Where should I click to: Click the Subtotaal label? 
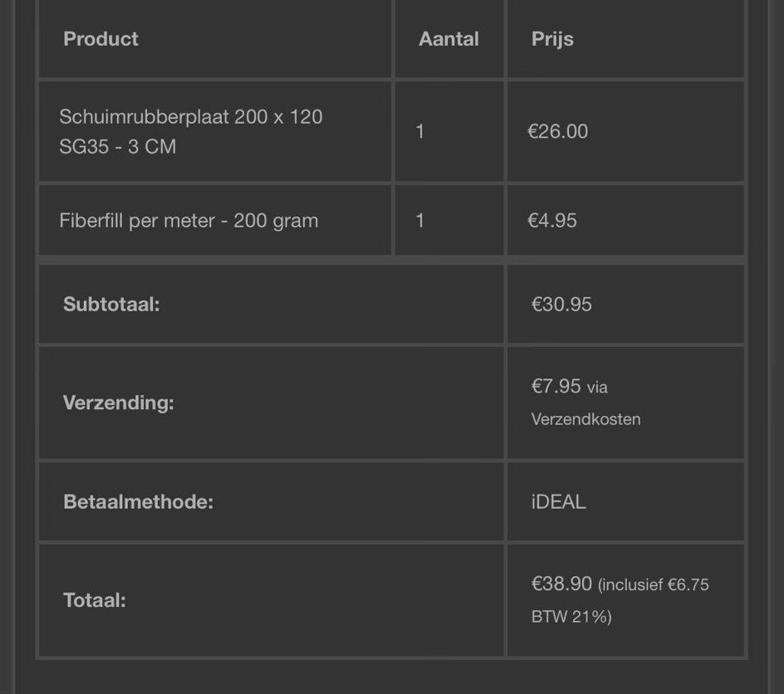pyautogui.click(x=111, y=305)
